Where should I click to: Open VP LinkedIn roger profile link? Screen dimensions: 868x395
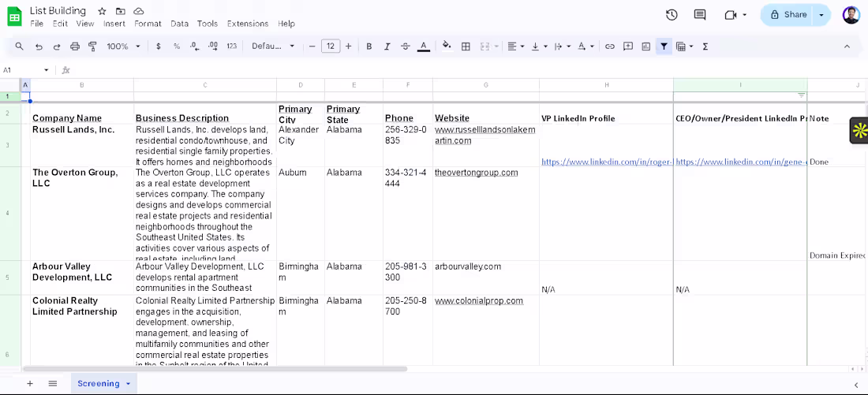(607, 162)
